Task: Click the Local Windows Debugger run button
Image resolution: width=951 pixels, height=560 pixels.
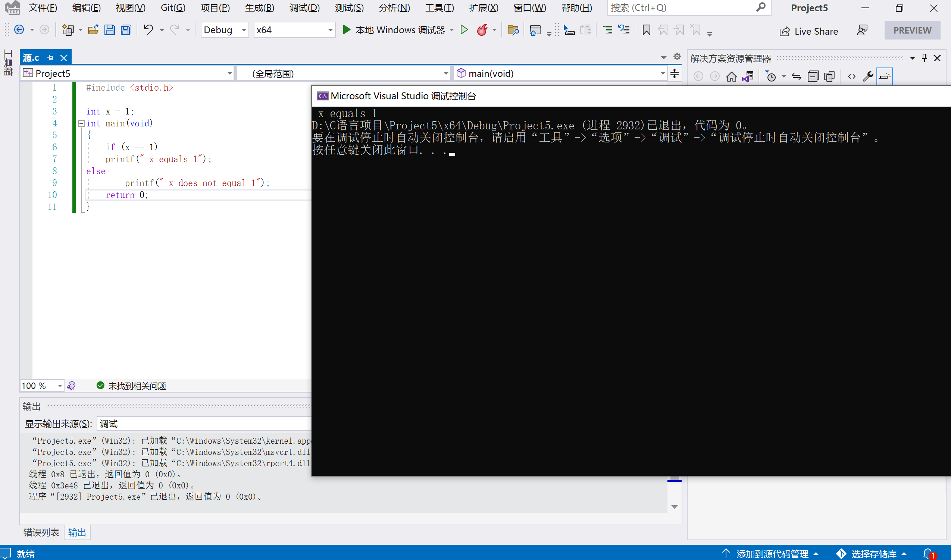Action: (347, 29)
